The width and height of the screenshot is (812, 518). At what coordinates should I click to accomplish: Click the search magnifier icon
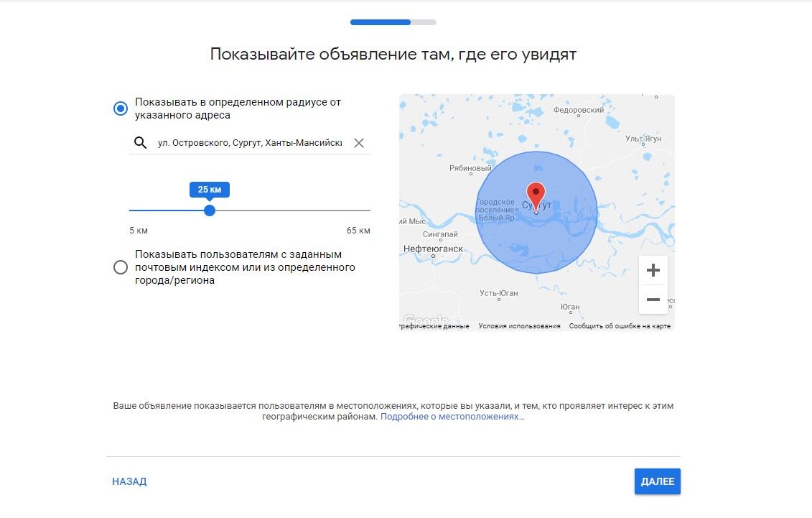[141, 142]
